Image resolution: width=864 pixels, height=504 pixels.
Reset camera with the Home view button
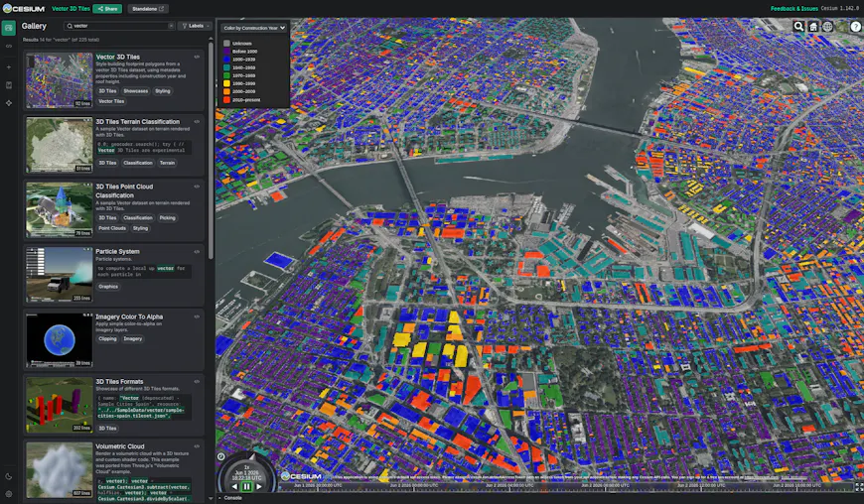pyautogui.click(x=812, y=27)
